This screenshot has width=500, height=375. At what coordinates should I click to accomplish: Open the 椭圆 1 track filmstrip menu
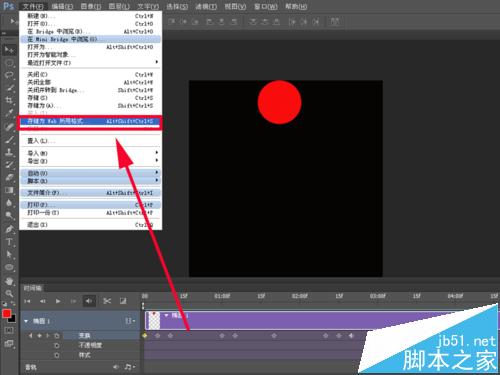[130, 321]
